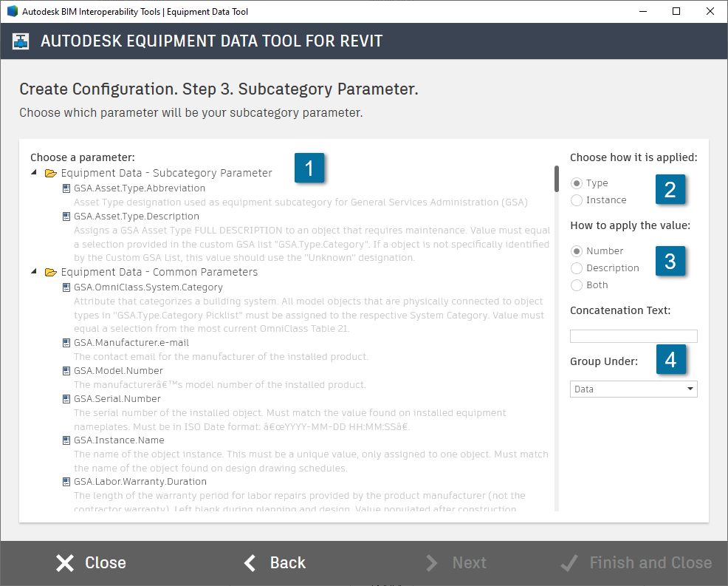Click the parameter icon beside GSA.Serial.Number
This screenshot has width=728, height=586.
click(x=66, y=398)
